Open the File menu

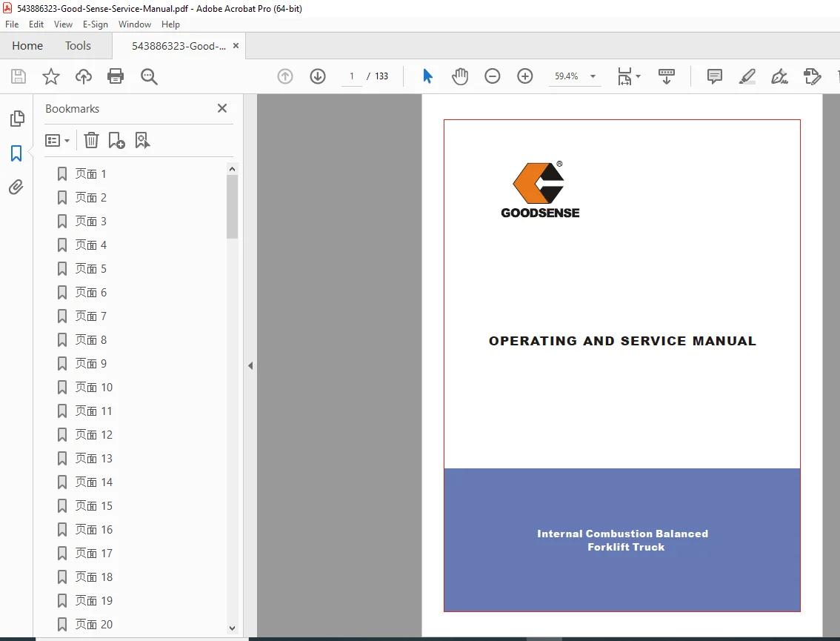point(12,24)
